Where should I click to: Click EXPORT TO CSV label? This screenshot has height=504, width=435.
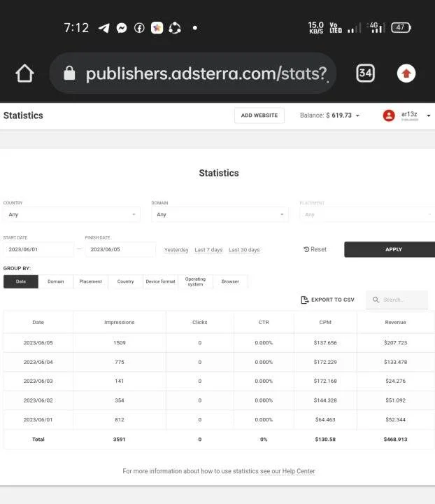pos(333,300)
